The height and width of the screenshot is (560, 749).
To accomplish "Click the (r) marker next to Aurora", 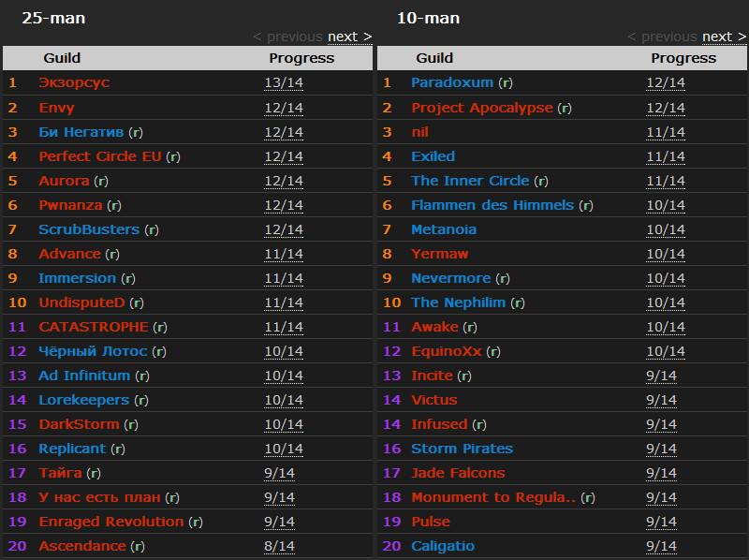I will [x=101, y=181].
